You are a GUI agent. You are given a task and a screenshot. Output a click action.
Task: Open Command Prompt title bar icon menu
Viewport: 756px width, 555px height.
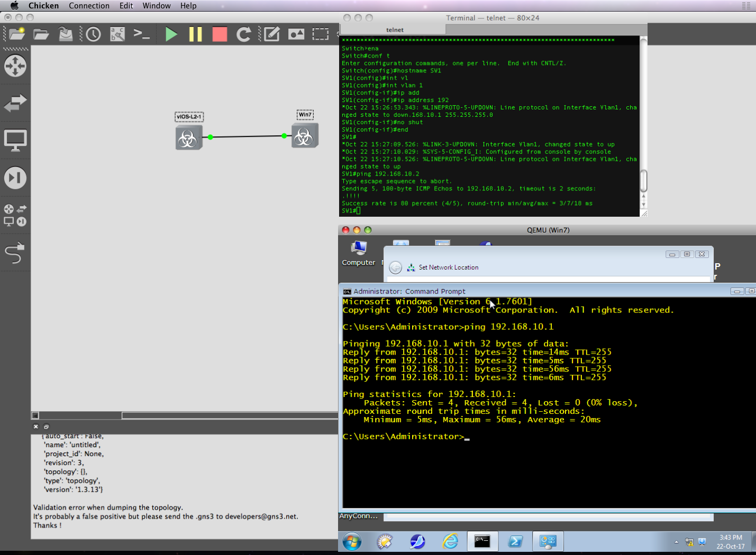[x=347, y=291]
